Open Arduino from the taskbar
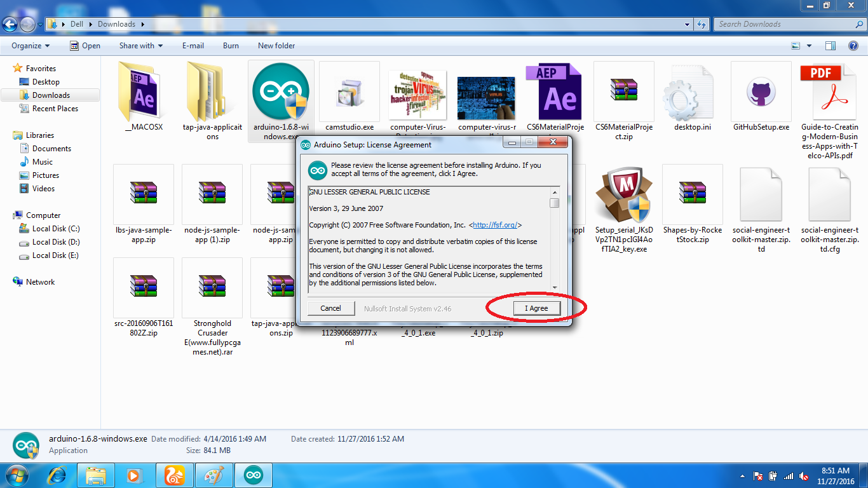Screen dimensions: 868x488 coord(254,475)
